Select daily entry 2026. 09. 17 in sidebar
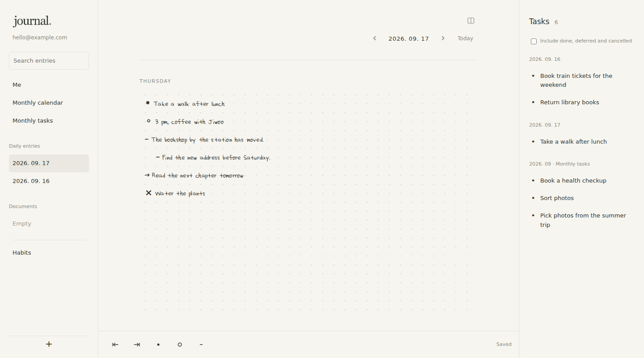 pyautogui.click(x=49, y=163)
